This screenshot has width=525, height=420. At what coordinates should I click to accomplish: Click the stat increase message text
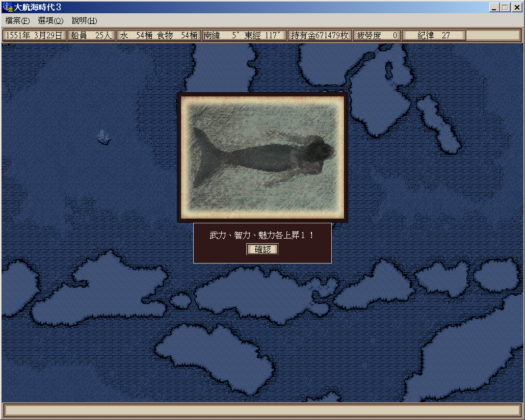coord(262,235)
